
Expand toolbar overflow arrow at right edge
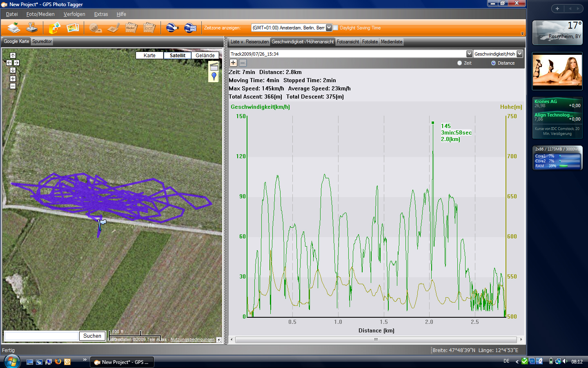[522, 34]
